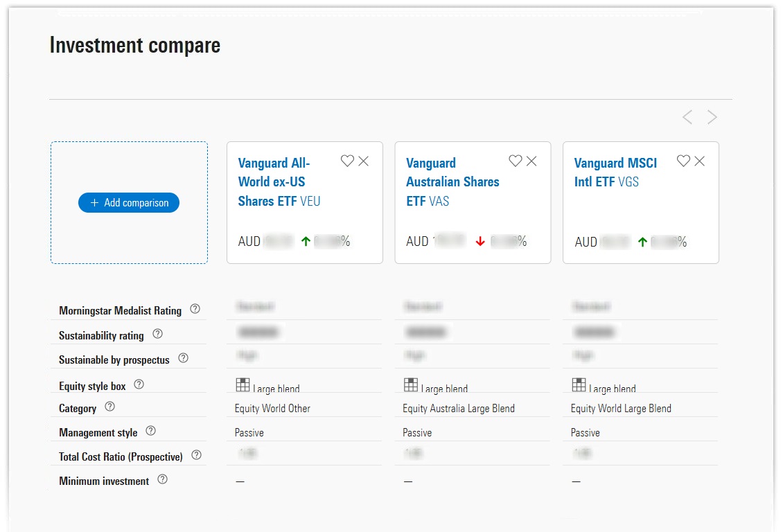This screenshot has width=783, height=532.
Task: Show help for Total Cost Ratio (Prospective)
Action: pyautogui.click(x=196, y=455)
